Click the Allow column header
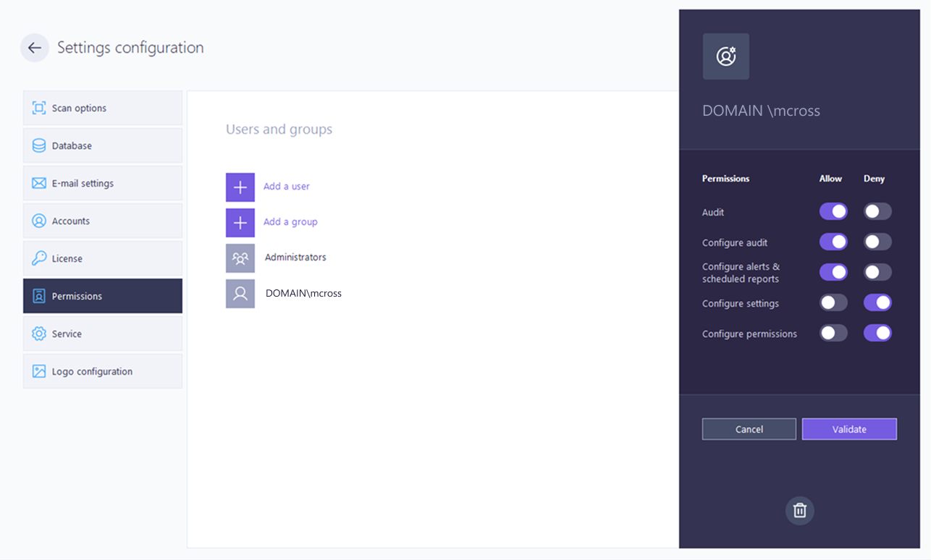This screenshot has width=931, height=560. 830,179
